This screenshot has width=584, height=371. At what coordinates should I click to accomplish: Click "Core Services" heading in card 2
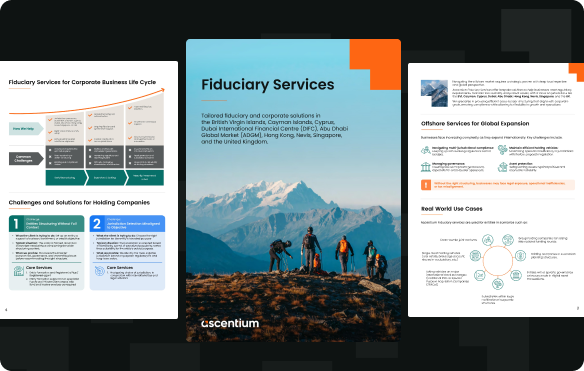120,267
